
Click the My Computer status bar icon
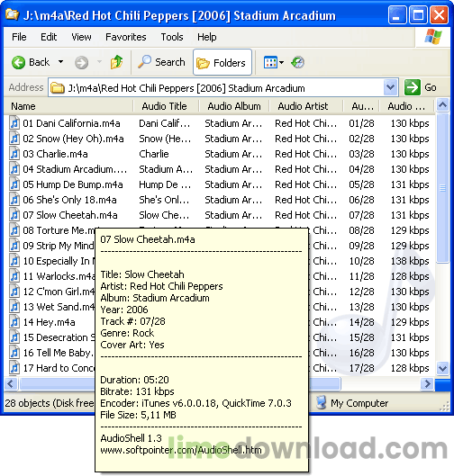321,402
